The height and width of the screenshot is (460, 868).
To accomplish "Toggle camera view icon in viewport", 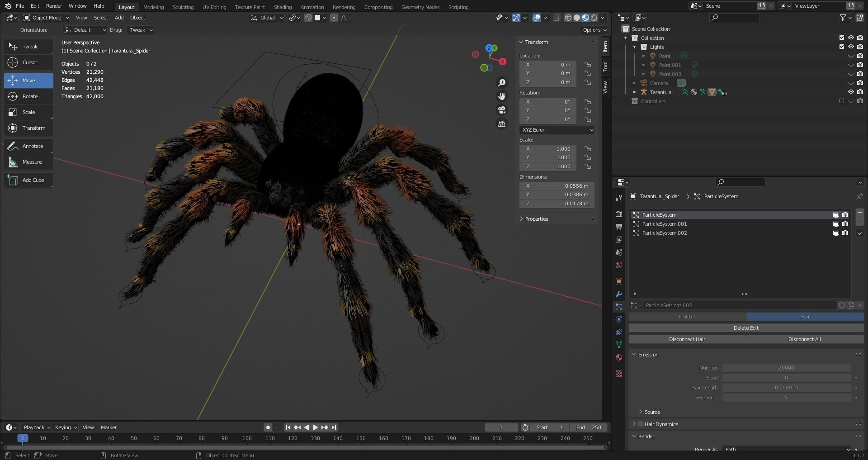I will tap(502, 110).
